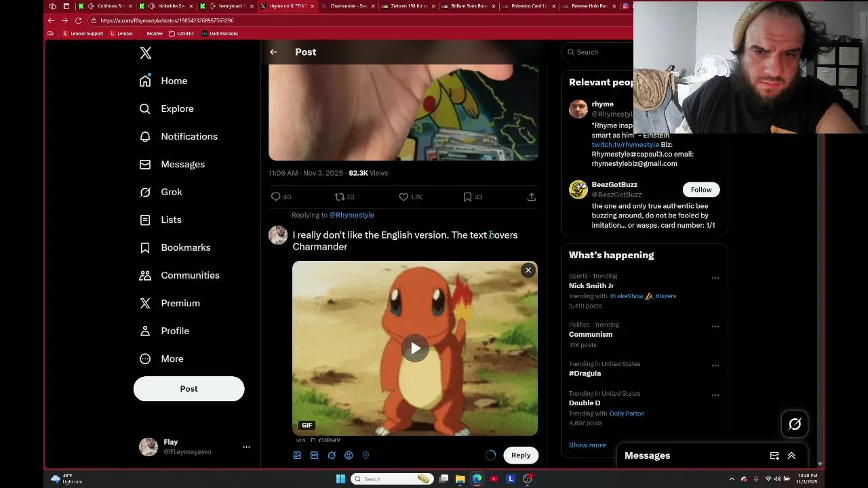Expand the More menu in sidebar
This screenshot has height=488, width=868.
pos(161,359)
